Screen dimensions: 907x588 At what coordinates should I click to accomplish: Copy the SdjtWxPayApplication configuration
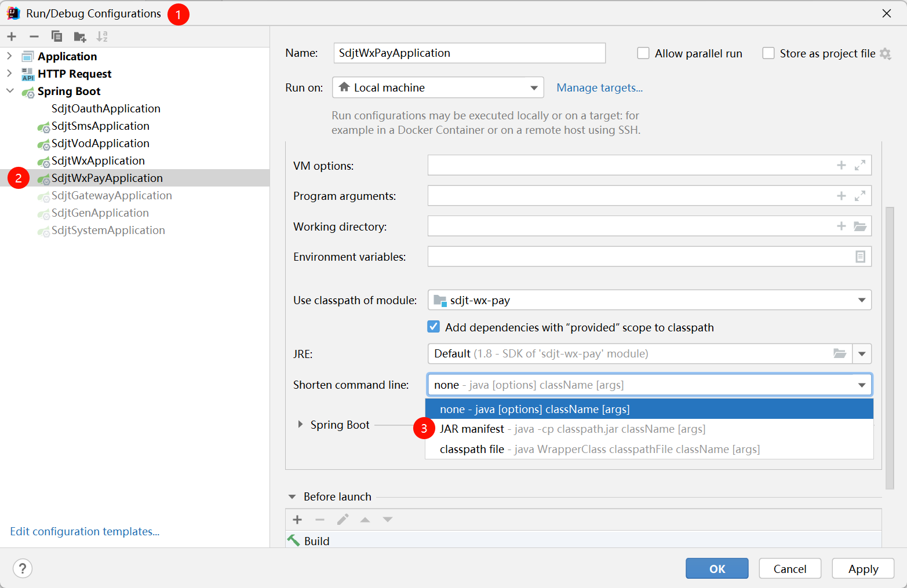pyautogui.click(x=56, y=36)
